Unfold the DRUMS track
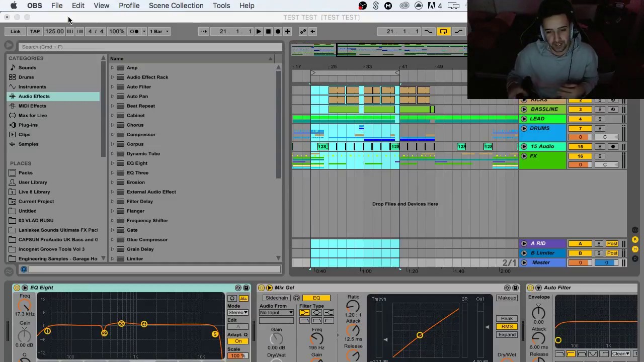Screen dimensions: 644x362 tap(524, 128)
